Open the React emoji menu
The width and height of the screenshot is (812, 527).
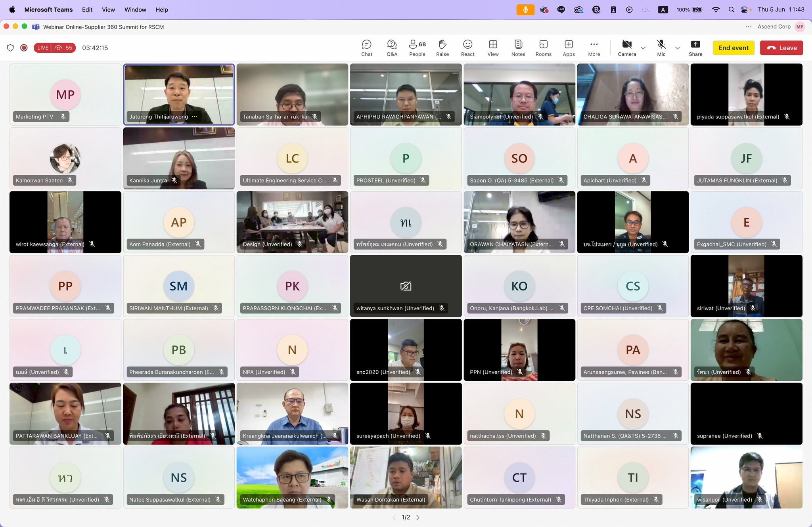tap(468, 48)
